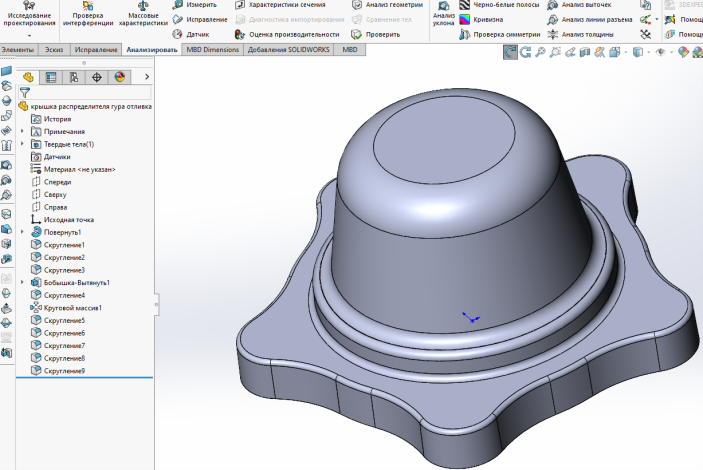Open the PropertyManager tab icon
The image size is (703, 470).
(x=51, y=76)
